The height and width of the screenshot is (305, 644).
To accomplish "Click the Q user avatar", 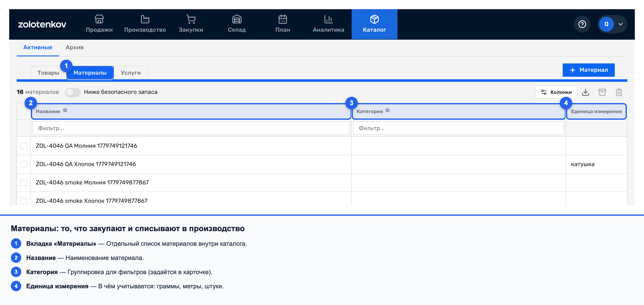I will [606, 24].
